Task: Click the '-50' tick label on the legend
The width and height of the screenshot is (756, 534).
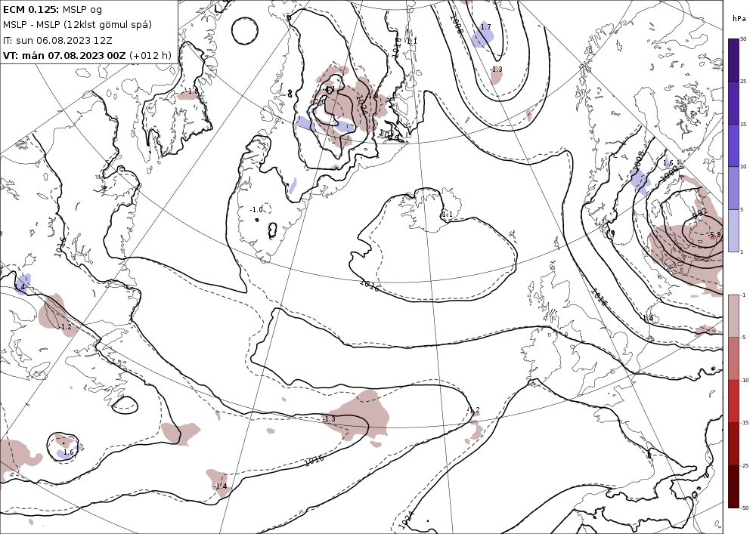Action: (x=745, y=508)
